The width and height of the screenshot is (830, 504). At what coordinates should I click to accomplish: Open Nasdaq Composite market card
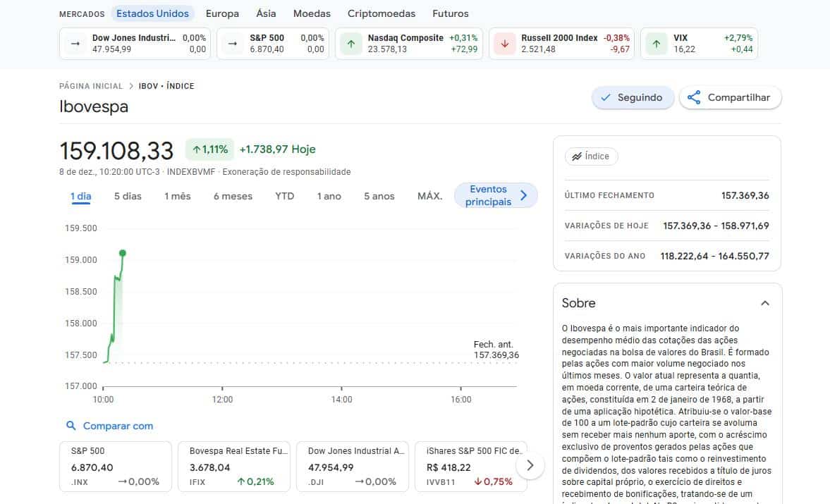(x=408, y=44)
